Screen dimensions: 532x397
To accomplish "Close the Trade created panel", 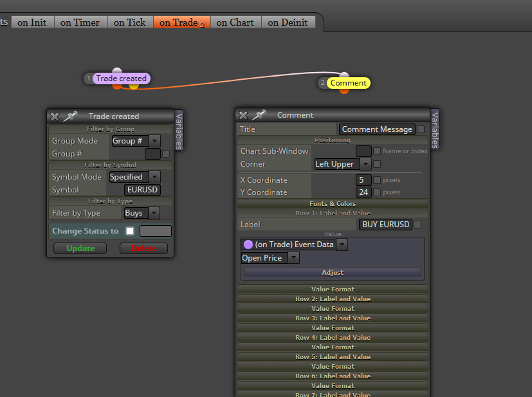I will point(55,116).
